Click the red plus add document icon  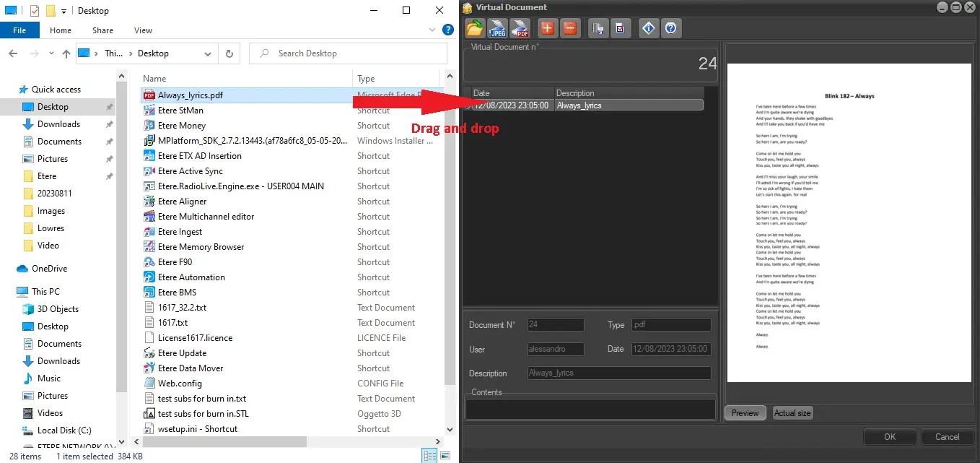coord(547,28)
